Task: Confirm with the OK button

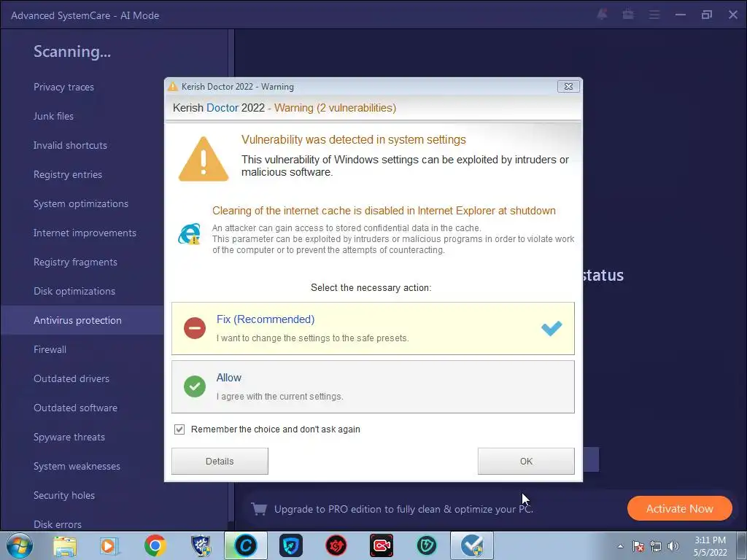Action: click(x=526, y=461)
